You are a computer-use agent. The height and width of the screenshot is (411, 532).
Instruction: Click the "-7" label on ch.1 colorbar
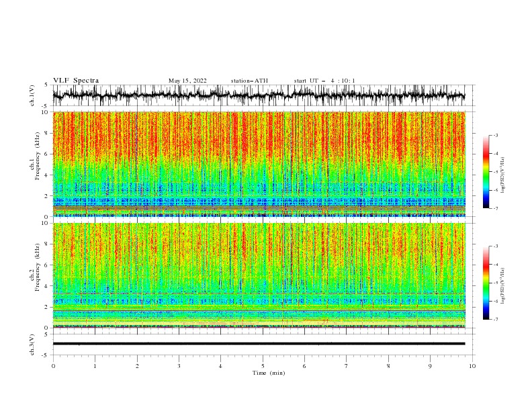click(x=496, y=208)
